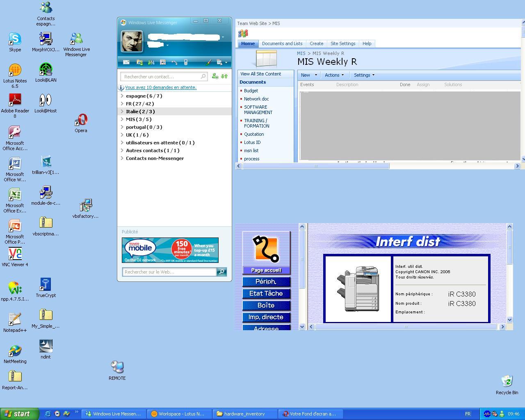This screenshot has width=525, height=420.
Task: Click the phone call arrow icon in Messenger
Action: click(x=174, y=62)
